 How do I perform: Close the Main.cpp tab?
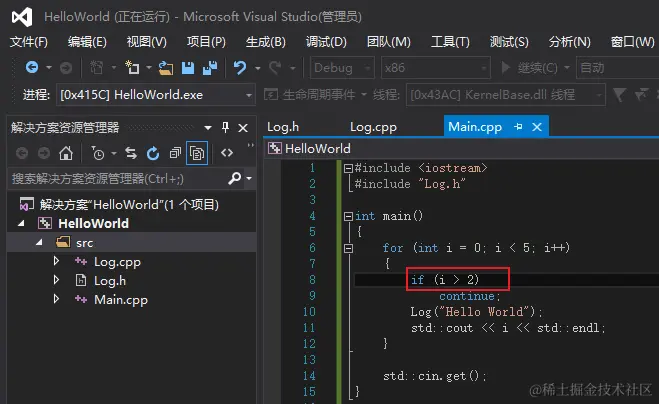(537, 127)
